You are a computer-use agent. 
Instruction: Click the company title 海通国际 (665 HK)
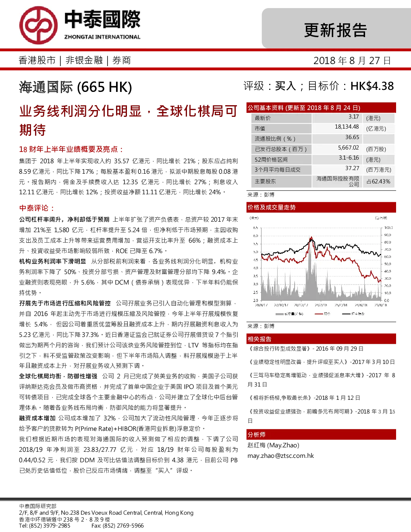[x=76, y=87]
